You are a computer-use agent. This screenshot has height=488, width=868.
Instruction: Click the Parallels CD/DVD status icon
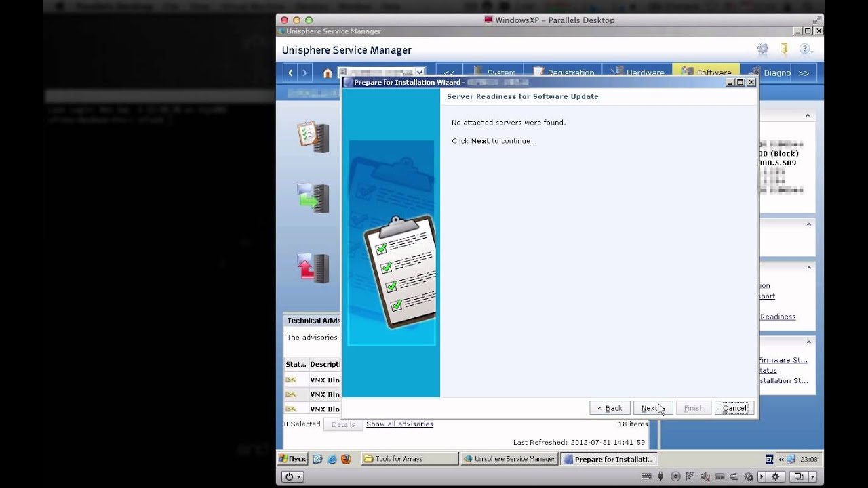(675, 476)
